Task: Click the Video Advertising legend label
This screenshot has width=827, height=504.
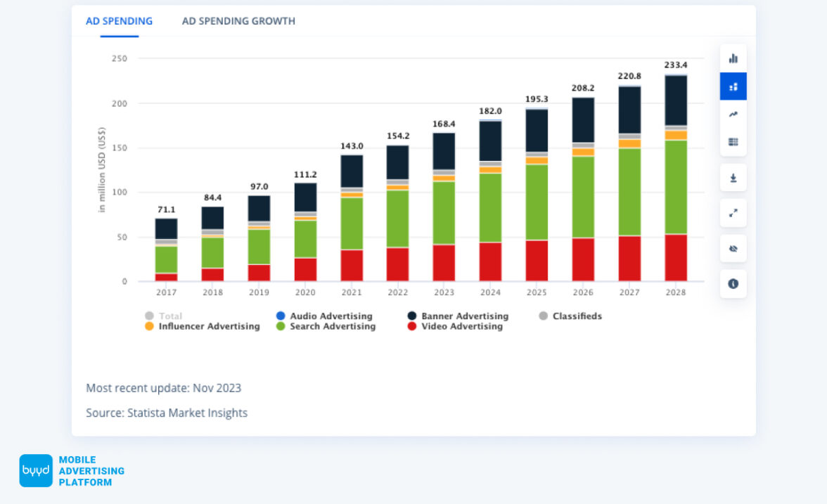Action: point(462,326)
